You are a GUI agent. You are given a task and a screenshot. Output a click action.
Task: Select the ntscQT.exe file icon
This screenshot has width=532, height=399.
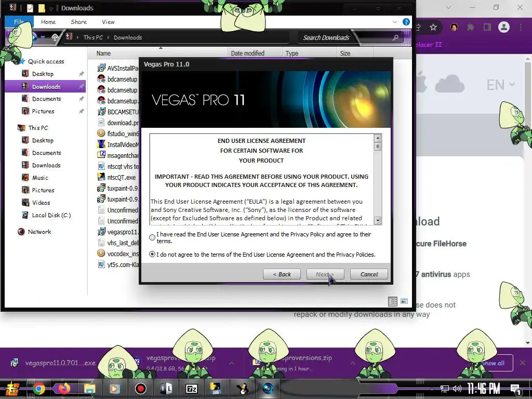(x=101, y=177)
